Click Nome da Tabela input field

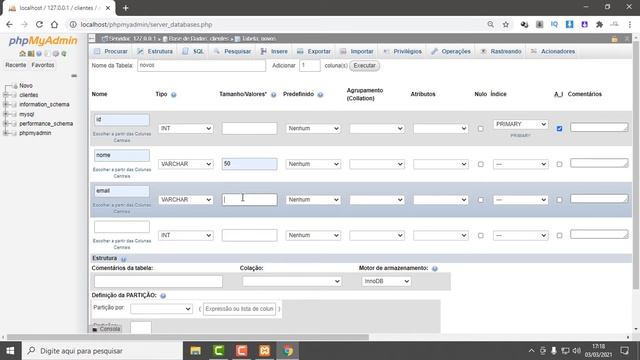(202, 65)
